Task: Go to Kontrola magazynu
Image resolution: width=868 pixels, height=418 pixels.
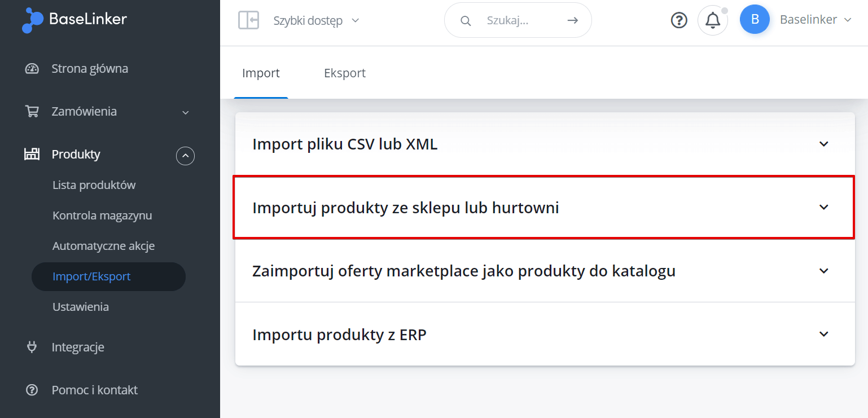Action: (x=102, y=215)
